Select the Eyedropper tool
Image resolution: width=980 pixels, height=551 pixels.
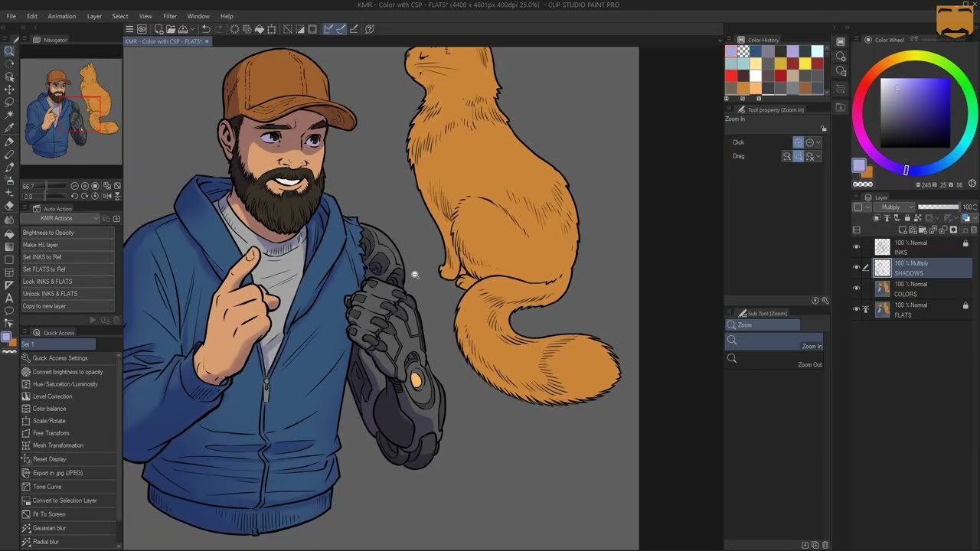9,128
